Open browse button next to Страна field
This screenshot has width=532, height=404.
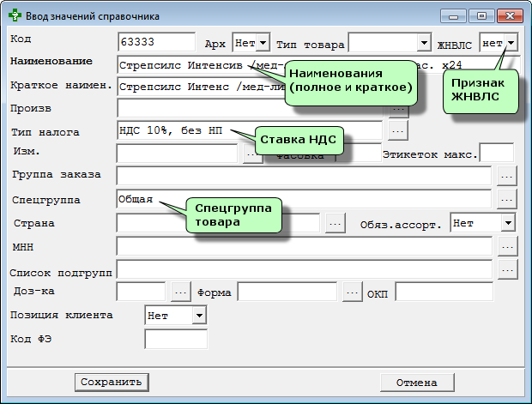[335, 224]
